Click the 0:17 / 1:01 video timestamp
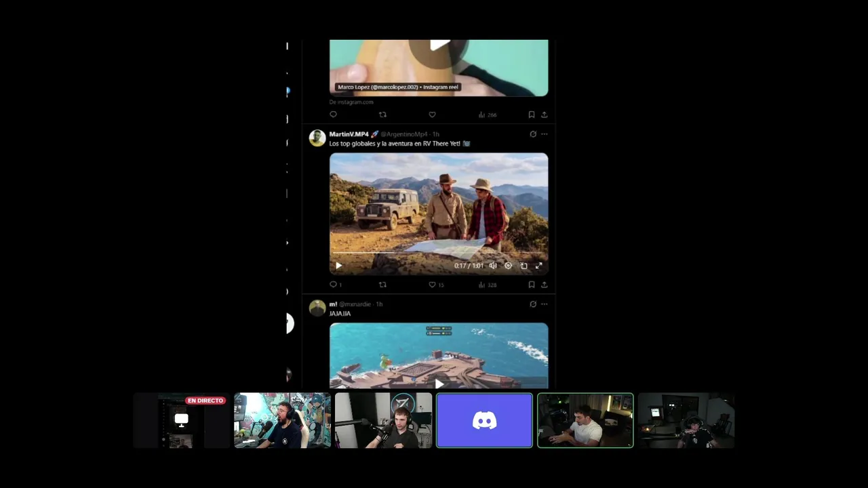Screen dimensions: 868x488 (x=469, y=266)
